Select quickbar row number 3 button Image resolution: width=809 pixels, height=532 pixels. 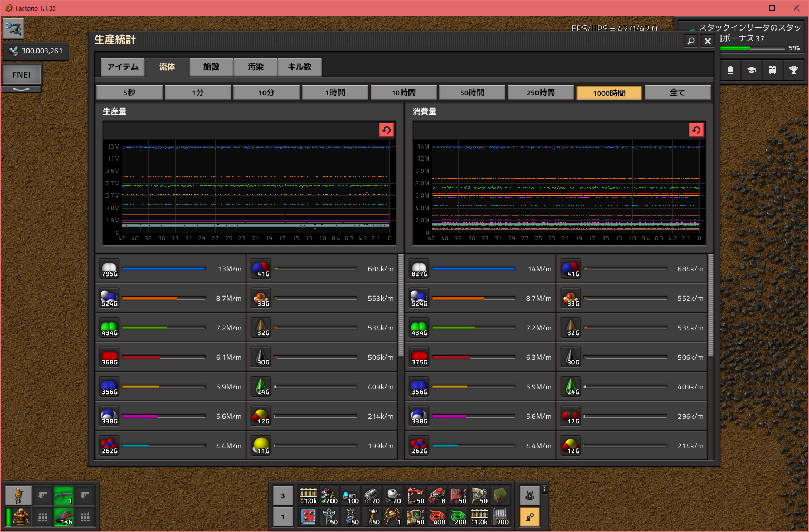(x=283, y=496)
